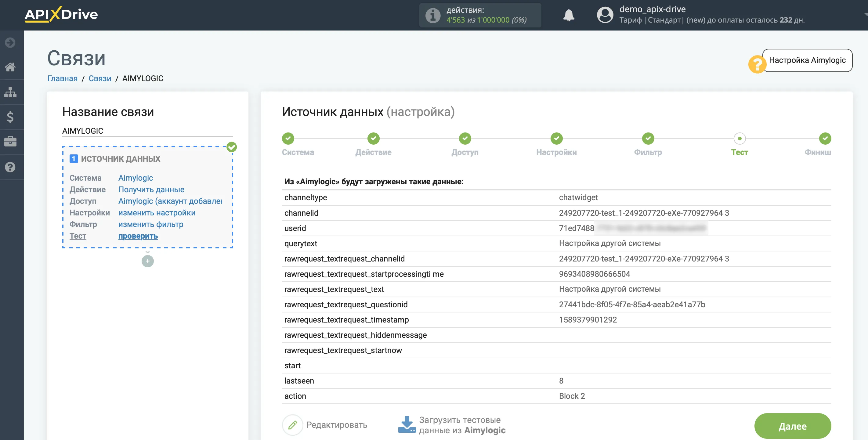The width and height of the screenshot is (868, 440).
Task: Click the info icon beside actions counter
Action: pos(433,15)
